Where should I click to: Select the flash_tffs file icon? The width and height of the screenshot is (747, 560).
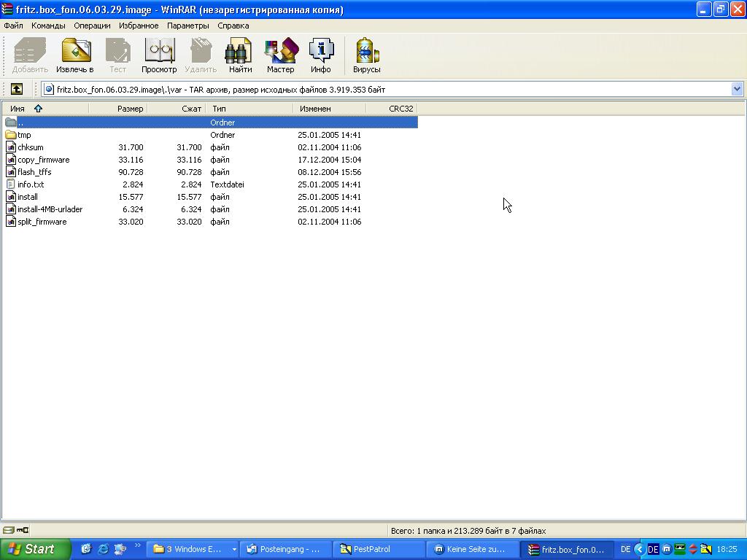tap(11, 172)
